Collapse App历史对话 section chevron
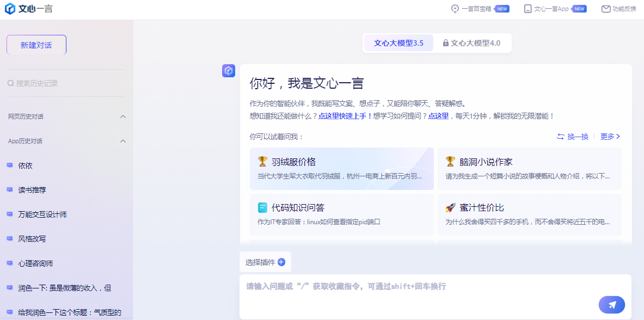 click(123, 141)
